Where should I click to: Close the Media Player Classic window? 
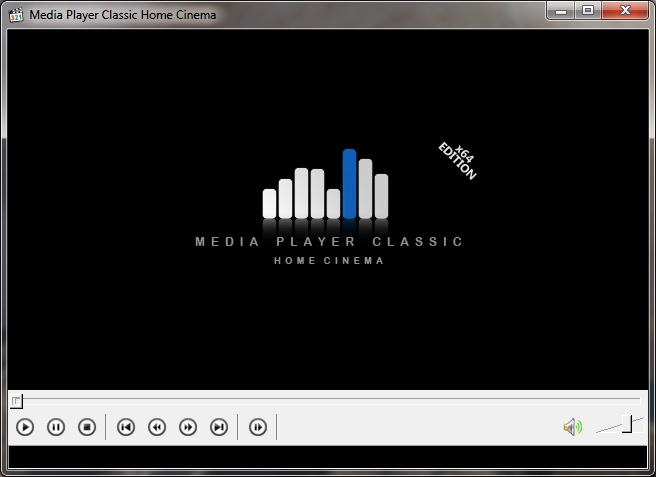pyautogui.click(x=625, y=10)
